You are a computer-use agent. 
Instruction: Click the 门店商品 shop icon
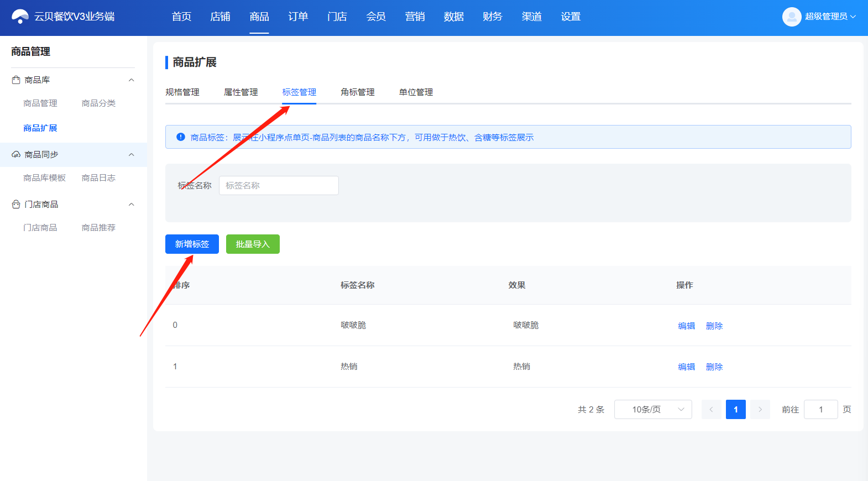16,205
